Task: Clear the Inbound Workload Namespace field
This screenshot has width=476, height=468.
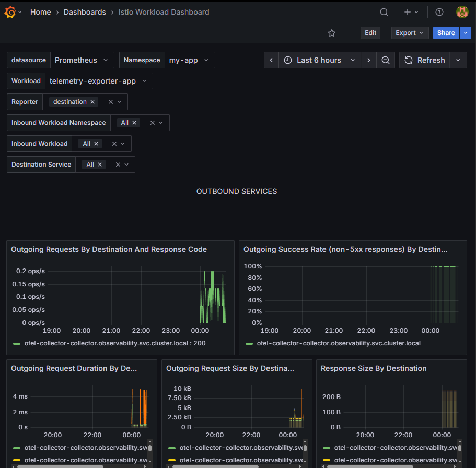Action: click(153, 123)
